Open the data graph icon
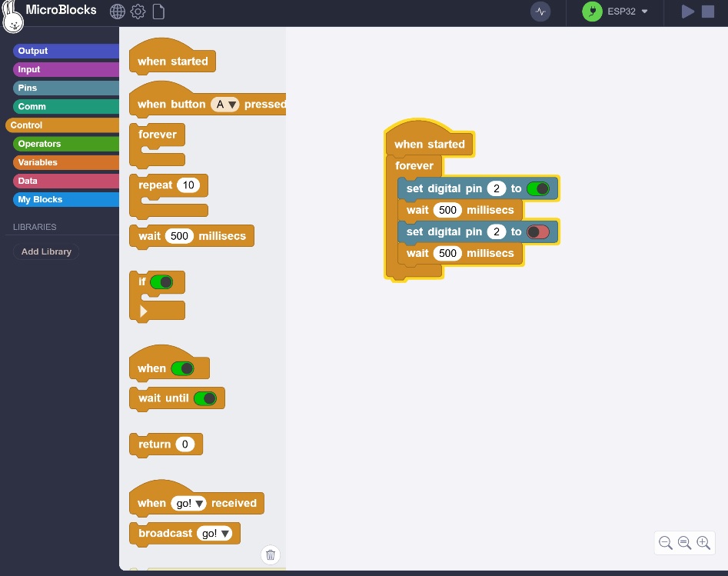 pos(540,12)
